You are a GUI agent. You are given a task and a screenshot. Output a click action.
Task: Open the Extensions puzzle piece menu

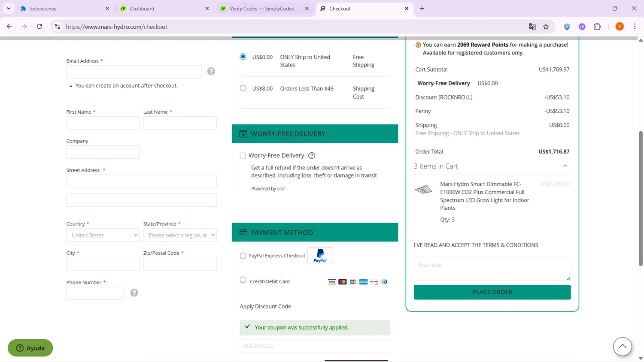597,27
